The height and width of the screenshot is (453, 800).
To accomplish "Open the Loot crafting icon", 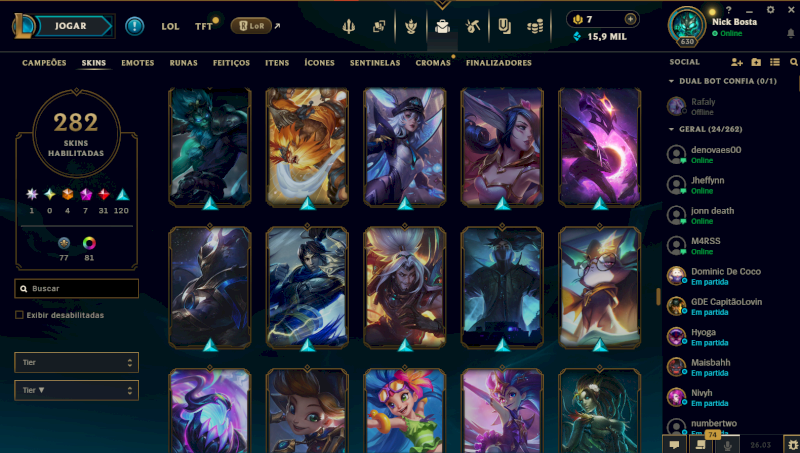I will click(472, 26).
